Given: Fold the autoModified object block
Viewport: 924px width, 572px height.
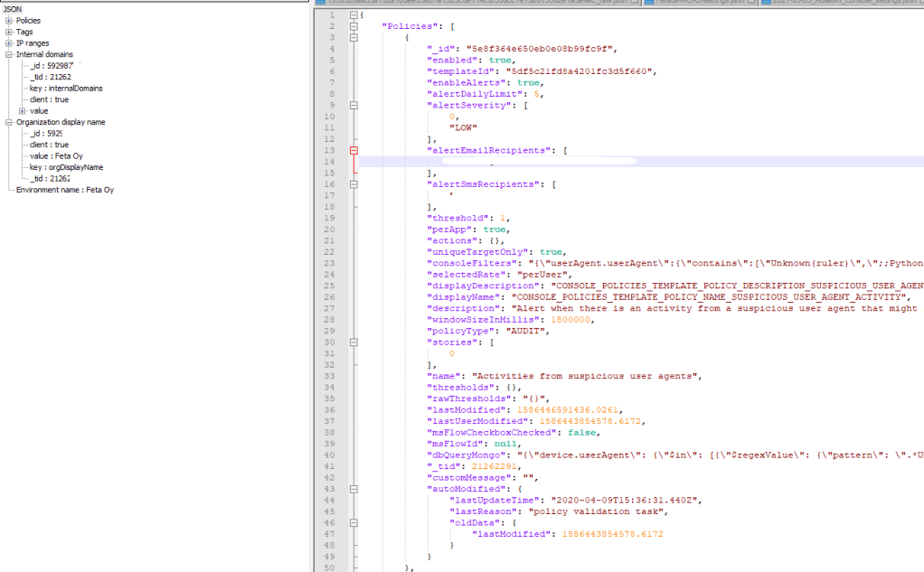Looking at the screenshot, I should tap(354, 489).
